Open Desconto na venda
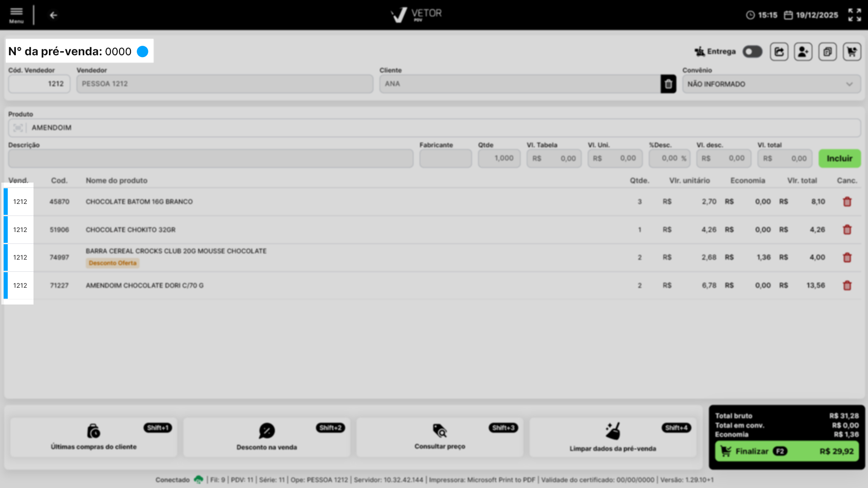The height and width of the screenshot is (488, 868). click(267, 437)
